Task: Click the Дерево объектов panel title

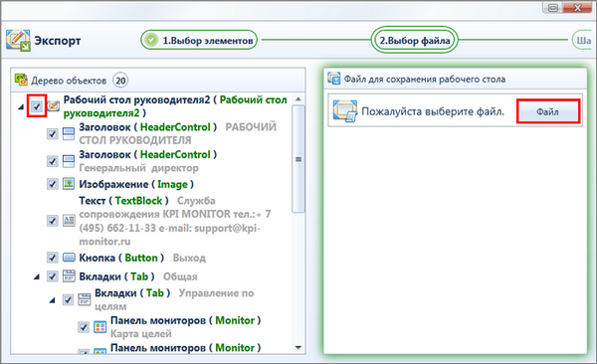Action: (x=69, y=81)
